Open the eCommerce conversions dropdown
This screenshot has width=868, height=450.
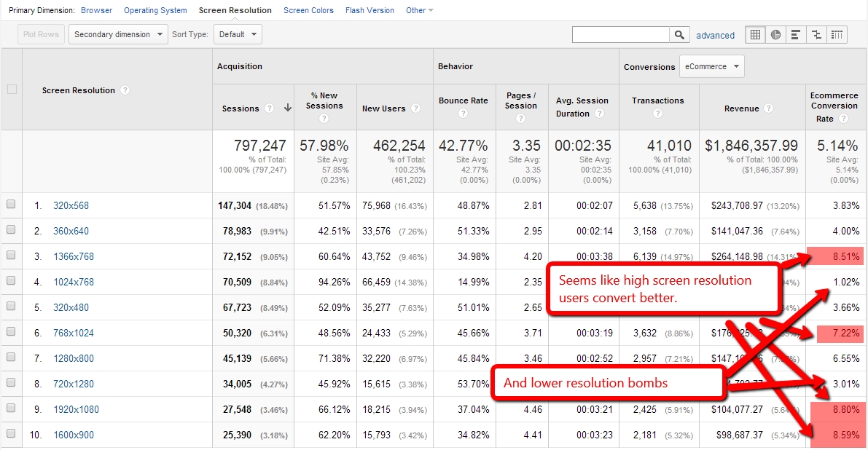point(711,66)
